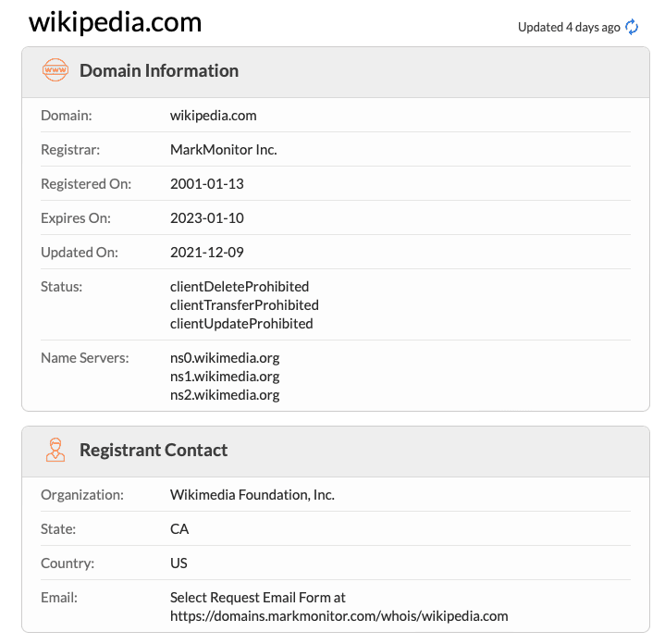
Task: Click the blue refresh icon
Action: click(633, 27)
